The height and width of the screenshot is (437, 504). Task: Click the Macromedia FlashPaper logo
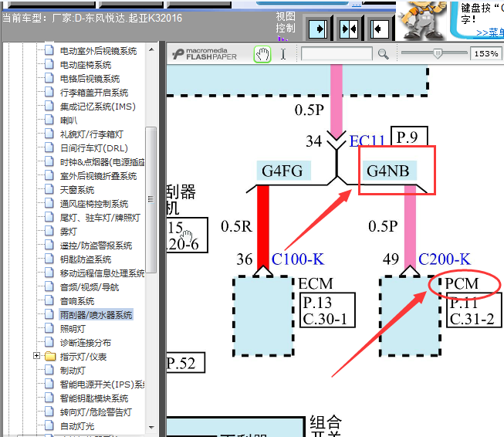tap(205, 54)
